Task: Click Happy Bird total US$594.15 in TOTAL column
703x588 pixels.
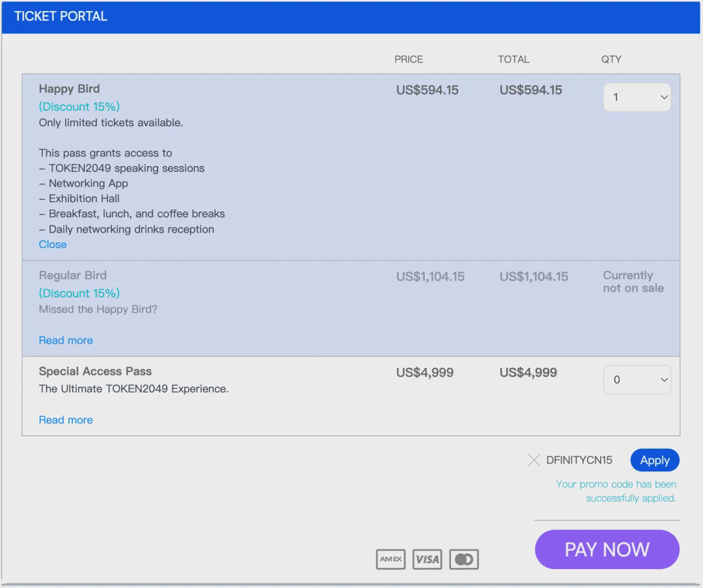Action: click(531, 90)
